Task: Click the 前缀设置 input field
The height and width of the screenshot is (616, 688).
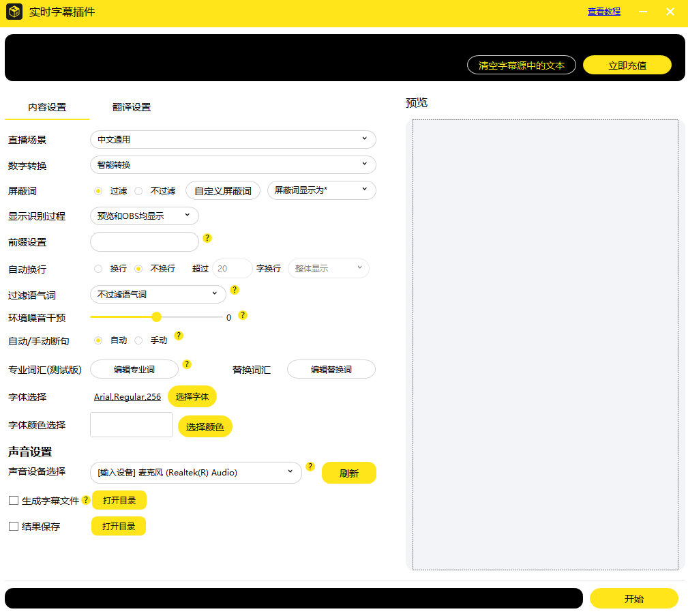Action: tap(144, 241)
